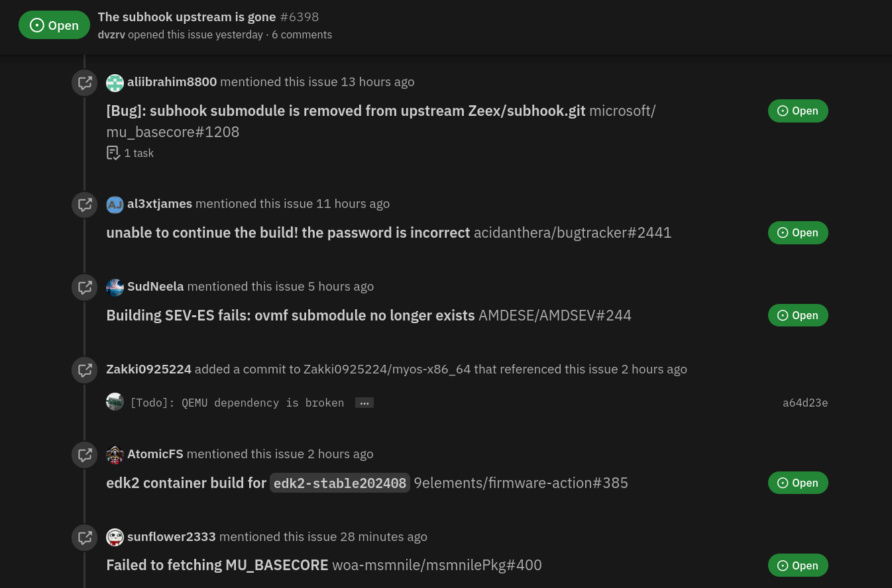Open 'unable to continue the build' issue link
This screenshot has width=892, height=588.
[x=288, y=232]
